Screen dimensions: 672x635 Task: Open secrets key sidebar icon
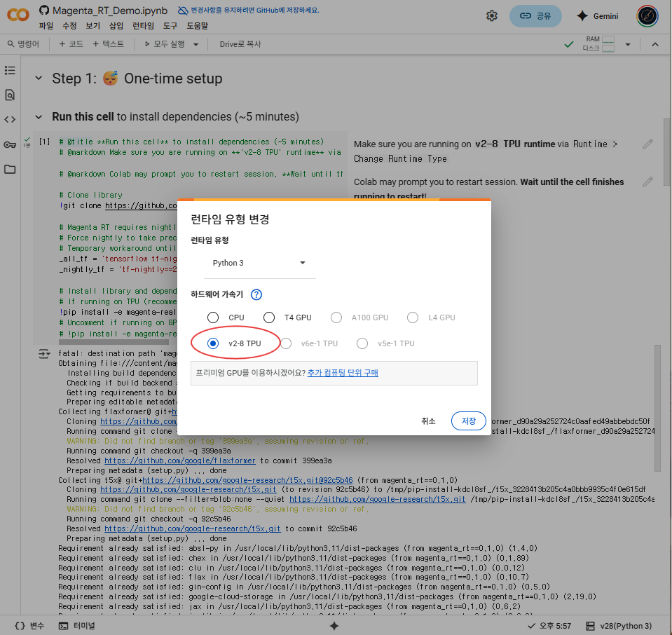coord(10,144)
